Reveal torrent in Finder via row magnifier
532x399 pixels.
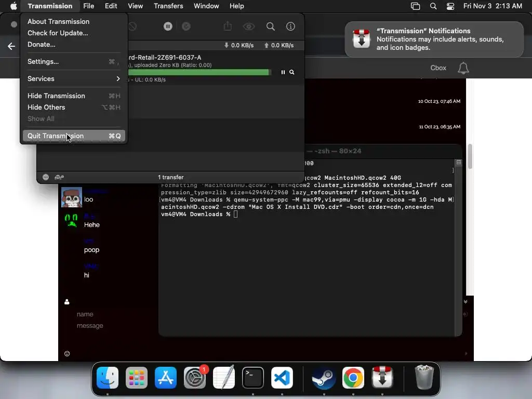coord(292,72)
